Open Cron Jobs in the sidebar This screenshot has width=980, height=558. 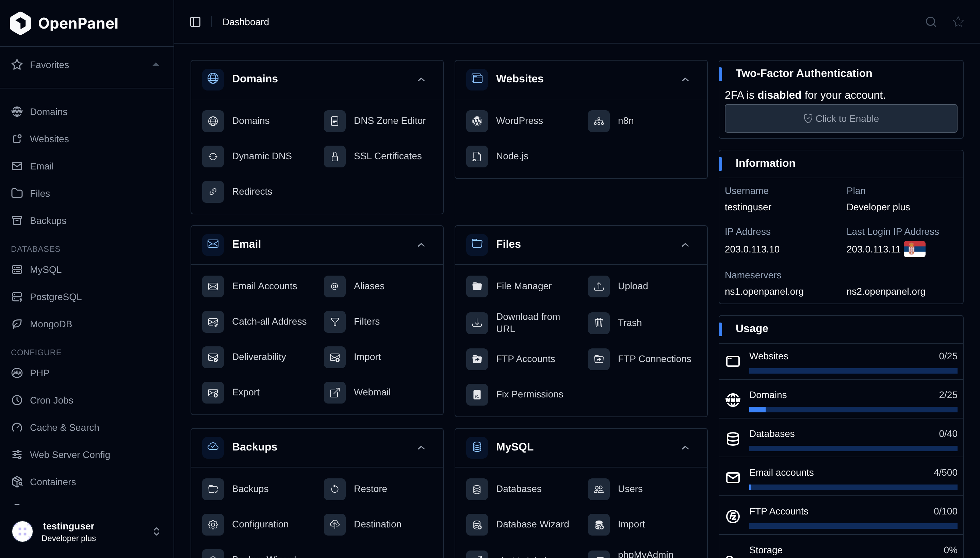coord(87,400)
